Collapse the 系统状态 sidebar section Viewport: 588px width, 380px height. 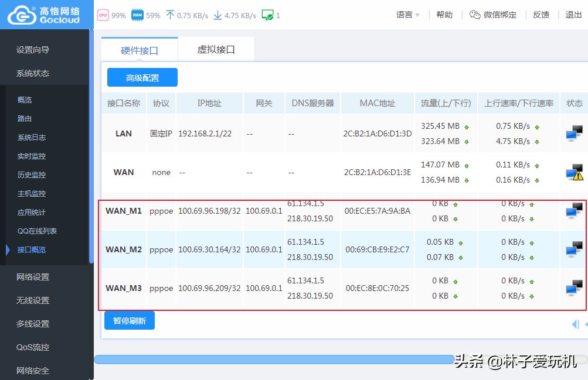[x=33, y=73]
